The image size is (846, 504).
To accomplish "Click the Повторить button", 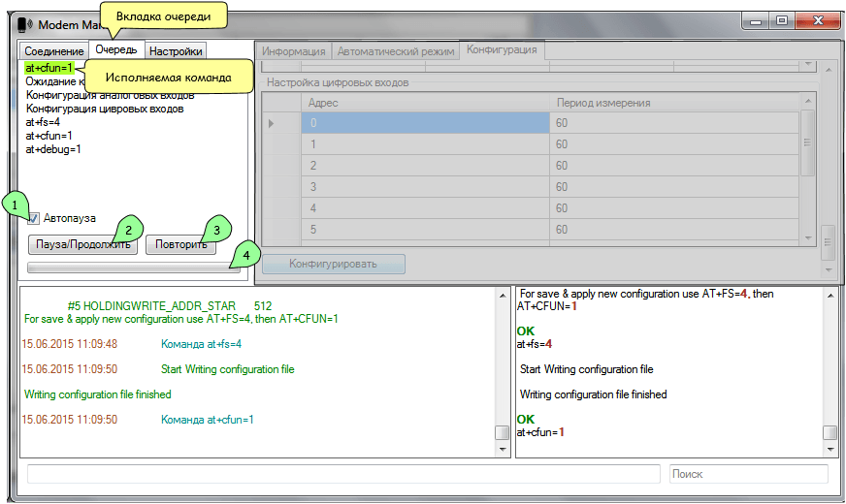I will coord(180,244).
